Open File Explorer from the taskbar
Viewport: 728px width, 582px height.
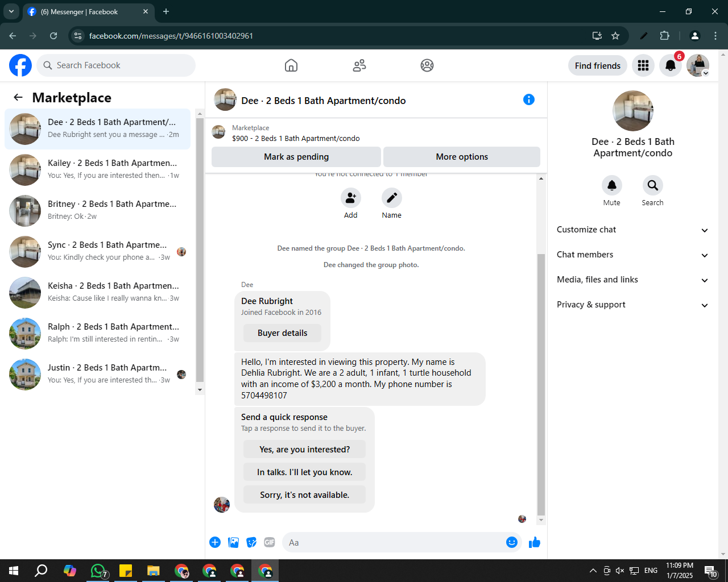tap(154, 571)
